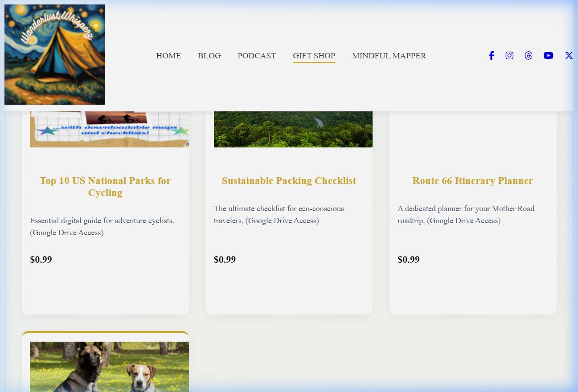The image size is (578, 392).
Task: Open the Instagram social icon
Action: 509,56
